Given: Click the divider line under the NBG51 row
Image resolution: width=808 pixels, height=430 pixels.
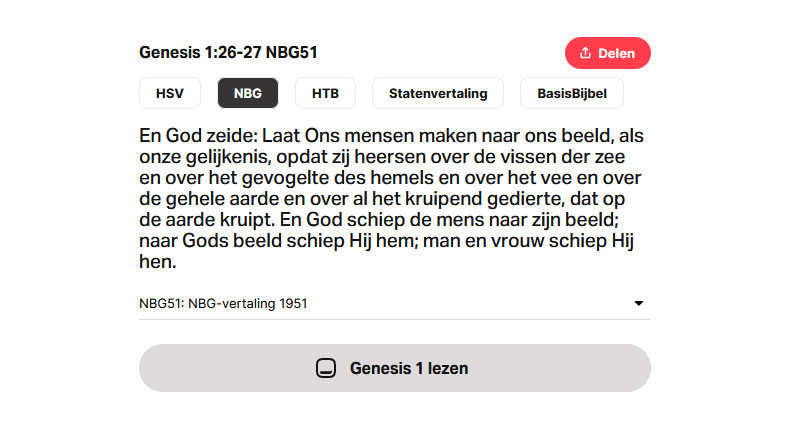Looking at the screenshot, I should 395,319.
